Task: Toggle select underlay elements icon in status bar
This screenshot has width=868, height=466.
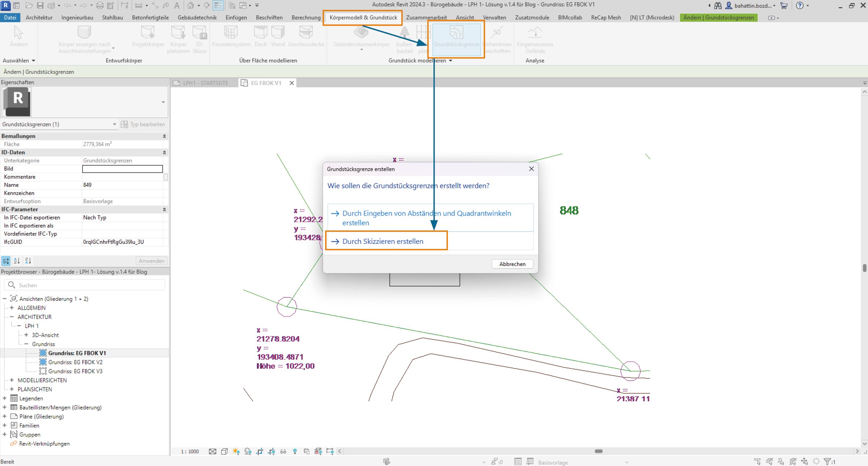Action: click(x=769, y=461)
